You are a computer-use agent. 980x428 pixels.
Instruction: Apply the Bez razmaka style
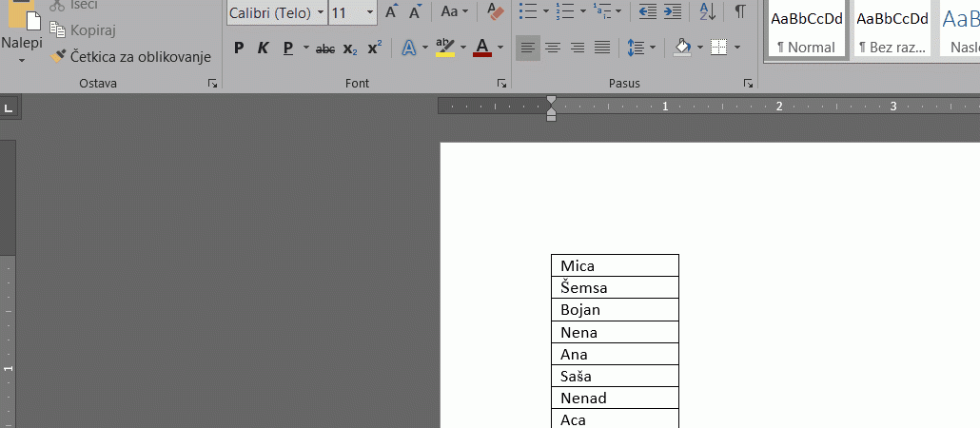click(x=892, y=29)
